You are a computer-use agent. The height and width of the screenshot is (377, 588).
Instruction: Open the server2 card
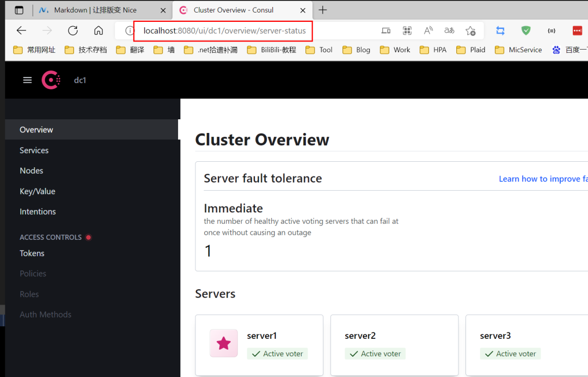click(x=395, y=345)
